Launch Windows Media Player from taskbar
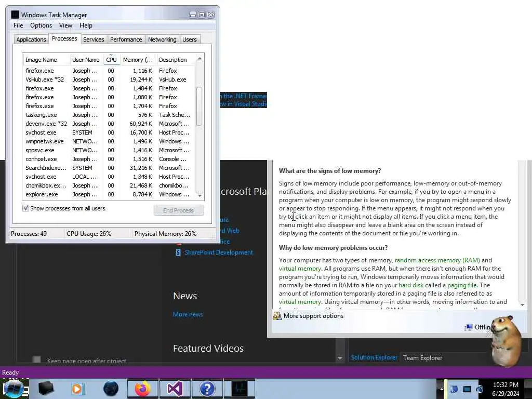532x399 pixels. click(x=77, y=389)
